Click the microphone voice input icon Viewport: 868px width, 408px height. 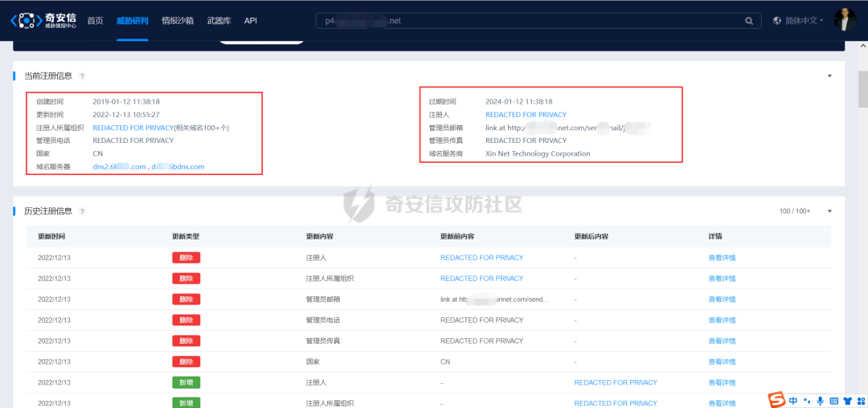(x=820, y=400)
